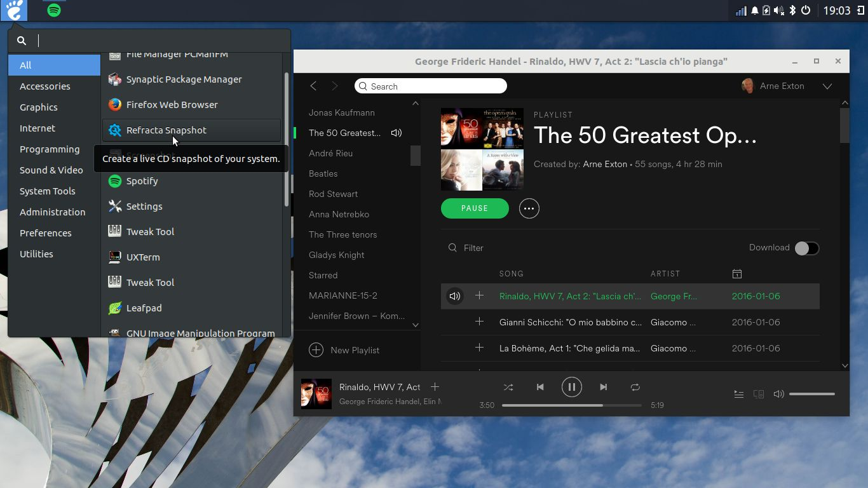Launch Firefox Web Browser from the menu
The image size is (868, 488).
click(x=191, y=105)
